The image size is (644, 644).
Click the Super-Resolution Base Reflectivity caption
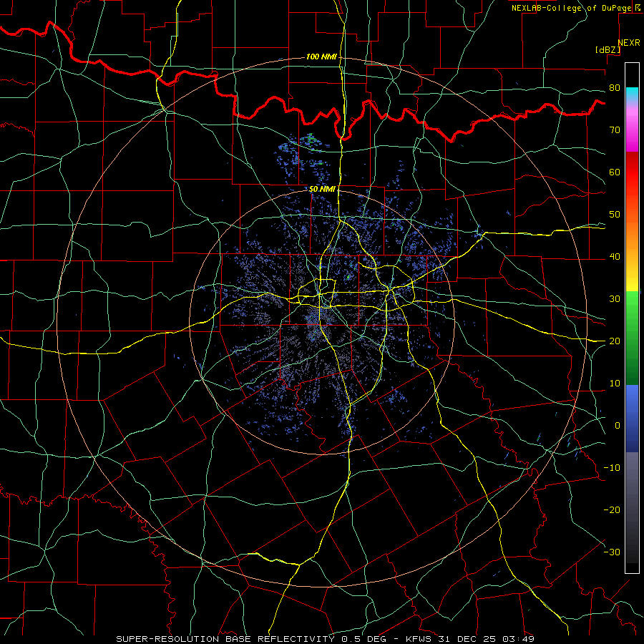pos(225,639)
